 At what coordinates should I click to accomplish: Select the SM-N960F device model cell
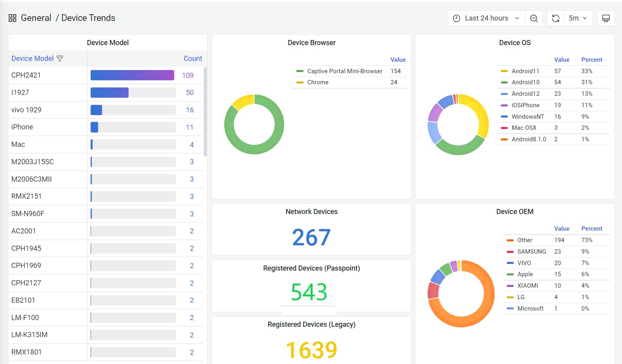(x=47, y=214)
